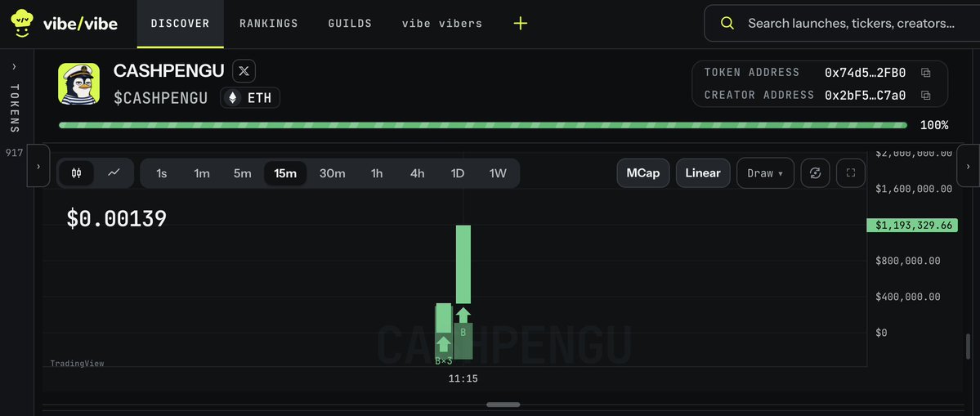
Task: Open the X (Twitter) link icon
Action: pos(244,71)
